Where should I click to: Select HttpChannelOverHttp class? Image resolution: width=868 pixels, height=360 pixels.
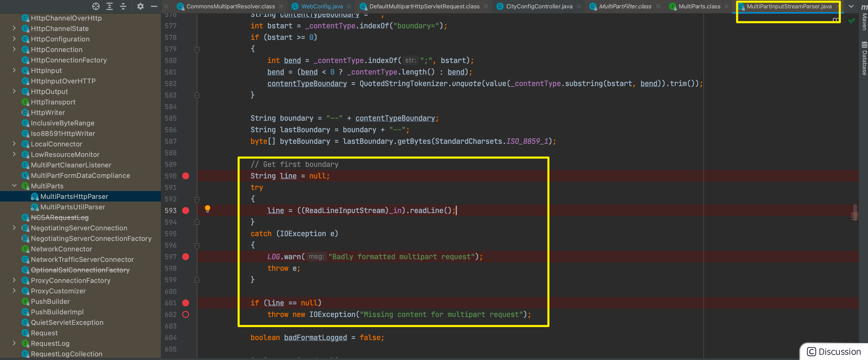click(x=66, y=18)
